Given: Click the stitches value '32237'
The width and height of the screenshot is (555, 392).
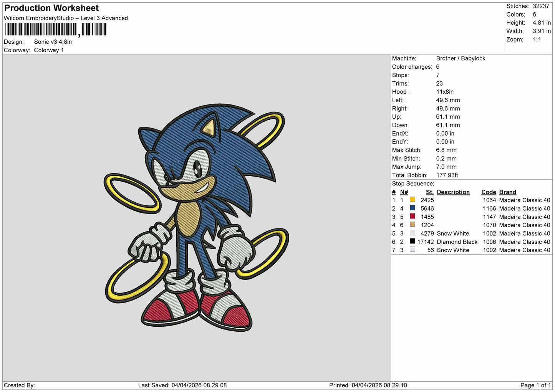Looking at the screenshot, I should (x=541, y=6).
